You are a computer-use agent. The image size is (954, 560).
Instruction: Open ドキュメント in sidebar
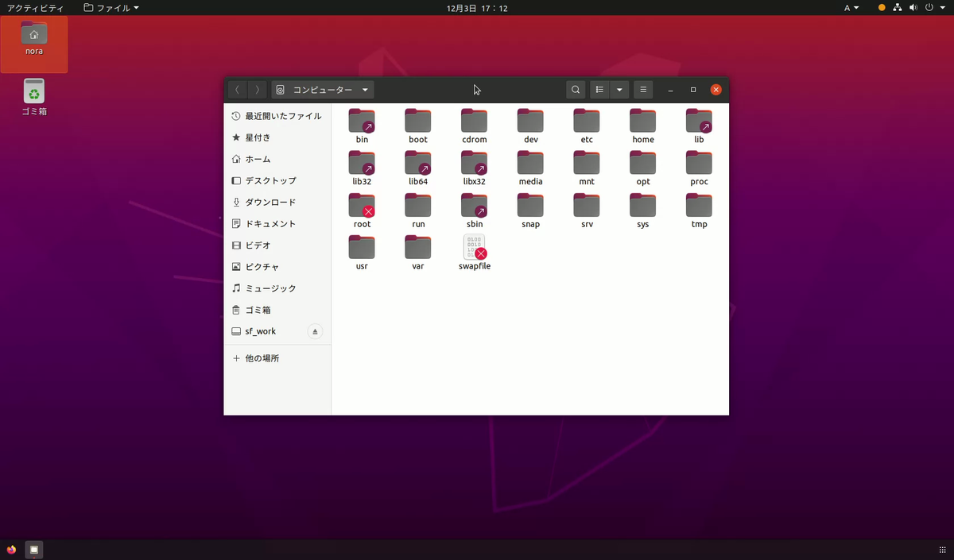click(277, 223)
